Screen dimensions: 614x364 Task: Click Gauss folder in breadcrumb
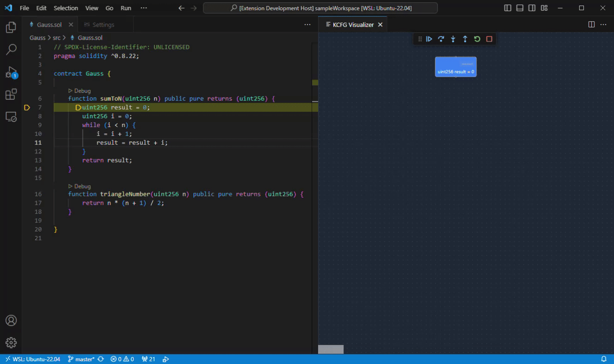coord(37,38)
